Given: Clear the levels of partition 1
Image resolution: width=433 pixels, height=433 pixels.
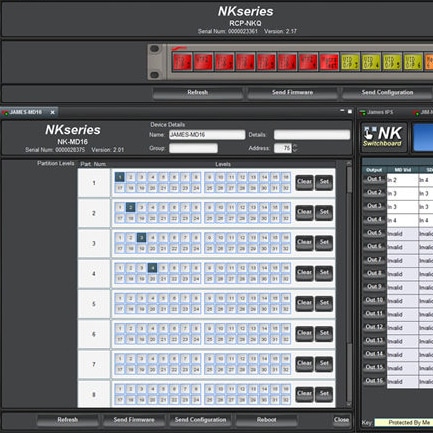Looking at the screenshot, I should pos(304,183).
